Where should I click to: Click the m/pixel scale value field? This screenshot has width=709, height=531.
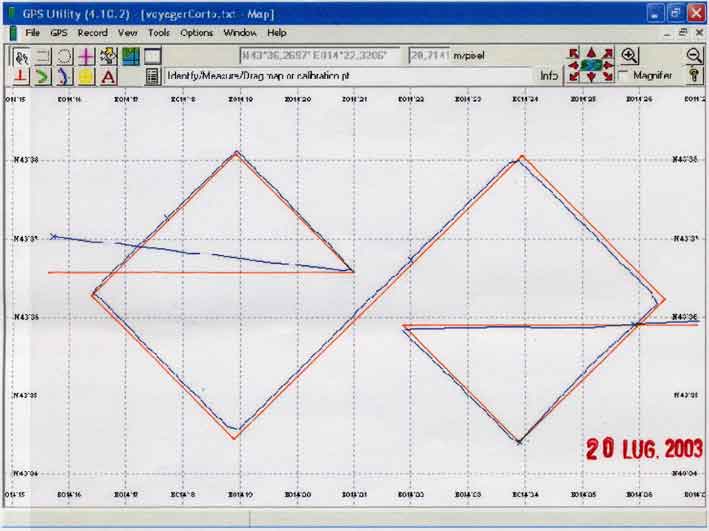tap(432, 56)
